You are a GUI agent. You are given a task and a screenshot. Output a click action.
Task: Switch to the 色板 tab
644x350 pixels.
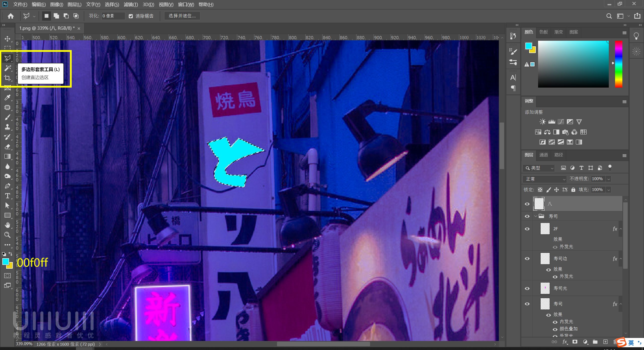pyautogui.click(x=543, y=32)
